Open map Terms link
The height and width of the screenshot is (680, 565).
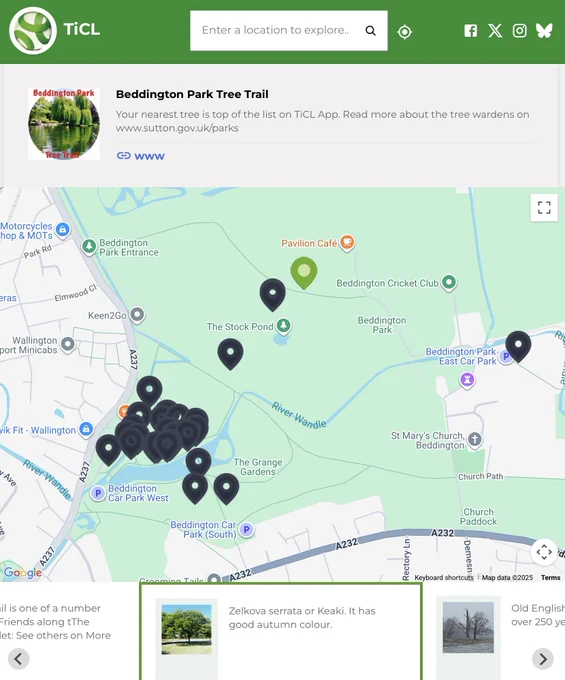550,578
